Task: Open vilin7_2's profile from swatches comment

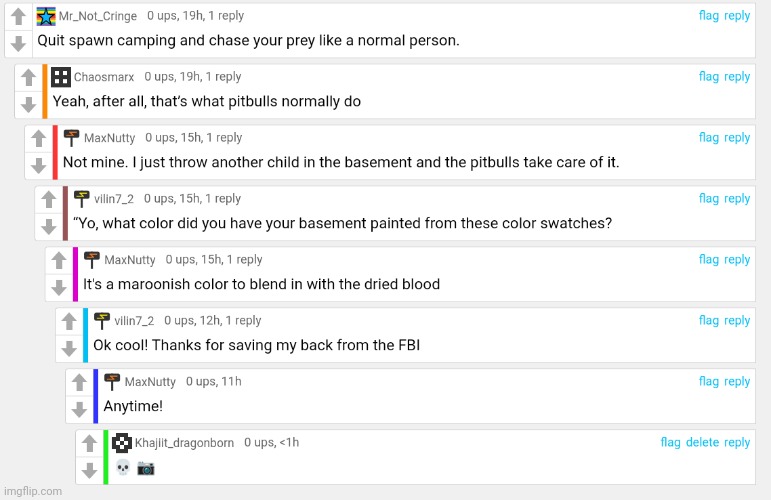Action: click(x=114, y=199)
